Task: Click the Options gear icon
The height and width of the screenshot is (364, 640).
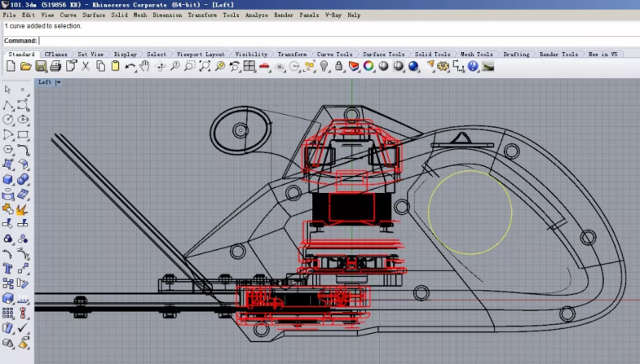Action: pos(443,66)
